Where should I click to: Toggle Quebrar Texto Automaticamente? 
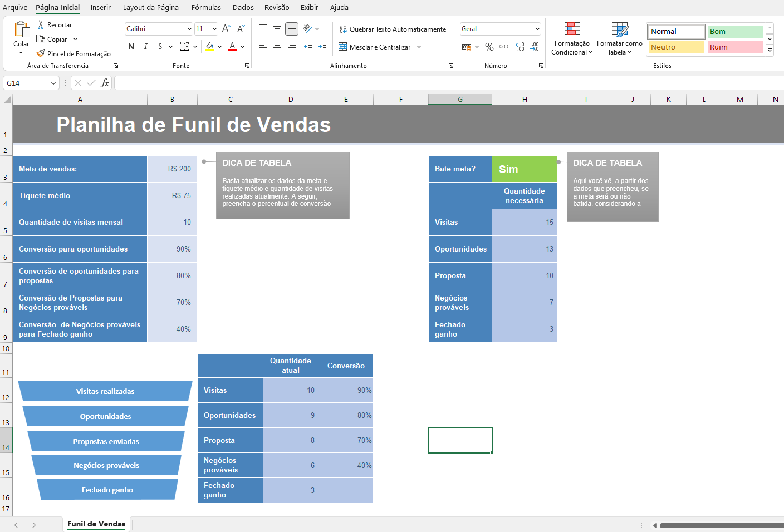coord(393,29)
